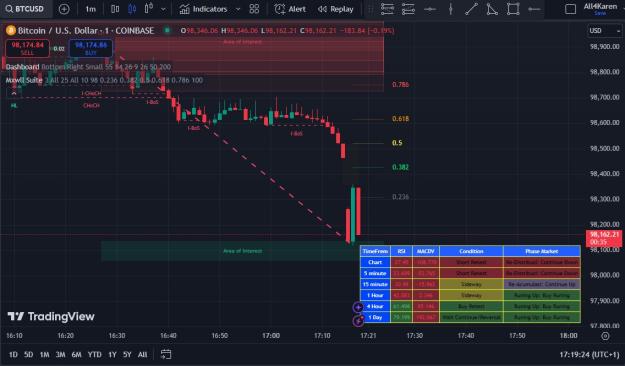Click the green market status dot
This screenshot has height=366, width=625.
[x=167, y=30]
